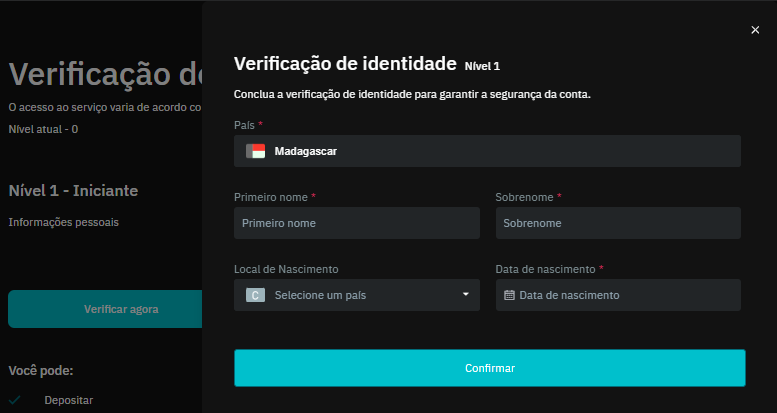
Task: Click the Verificar agora button in the background
Action: 105,309
